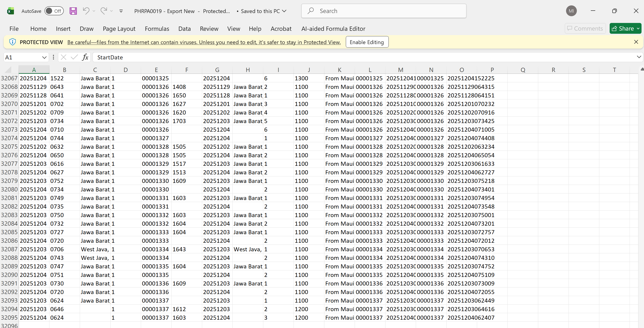Click the MI account profile avatar

(571, 11)
